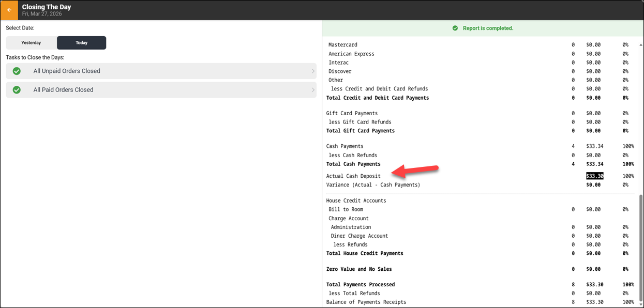Expand All Paid Orders Closed chevron
Screen dimensions: 644x308
[x=313, y=90]
